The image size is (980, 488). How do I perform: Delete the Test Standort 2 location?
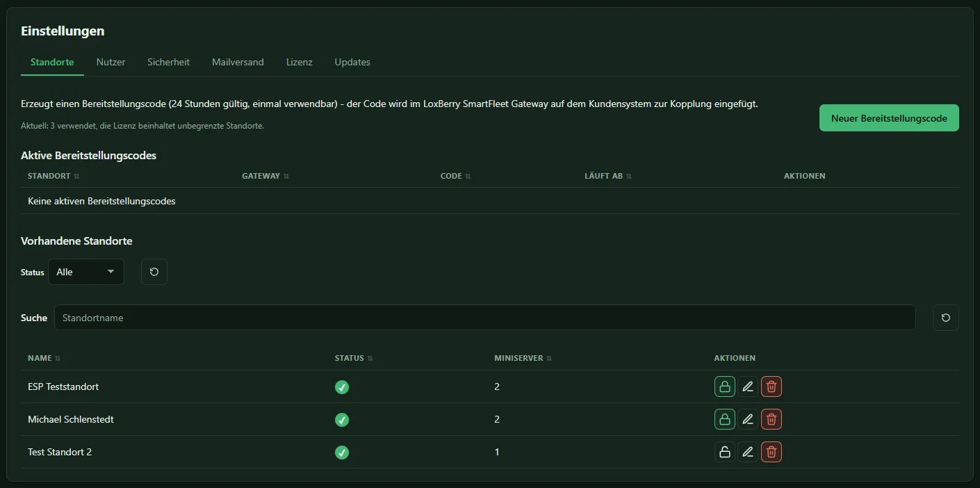pos(771,452)
